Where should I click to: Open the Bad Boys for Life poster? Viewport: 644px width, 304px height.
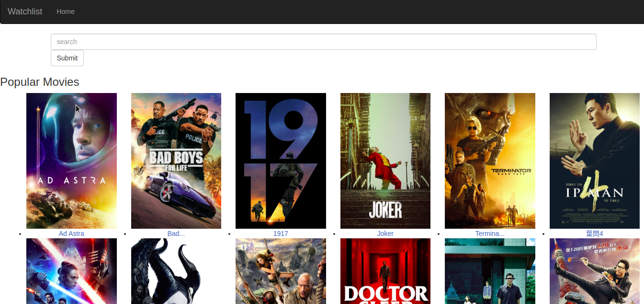pos(176,161)
